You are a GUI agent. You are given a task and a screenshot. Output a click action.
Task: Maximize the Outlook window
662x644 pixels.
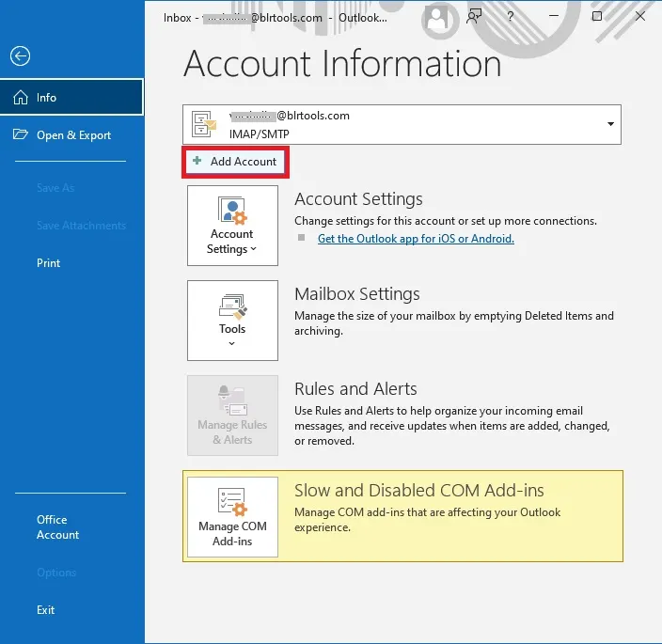pyautogui.click(x=597, y=16)
